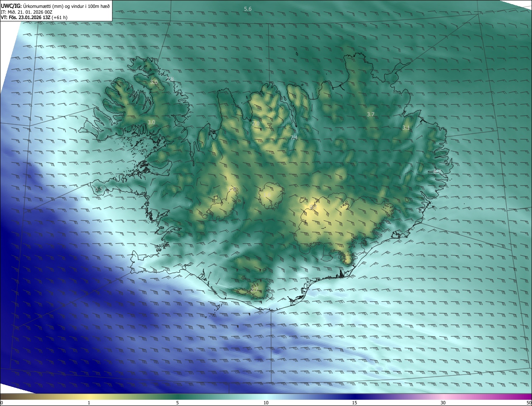The width and height of the screenshot is (532, 406).
Task: Click the 5.5 value label
Action: coord(99,189)
